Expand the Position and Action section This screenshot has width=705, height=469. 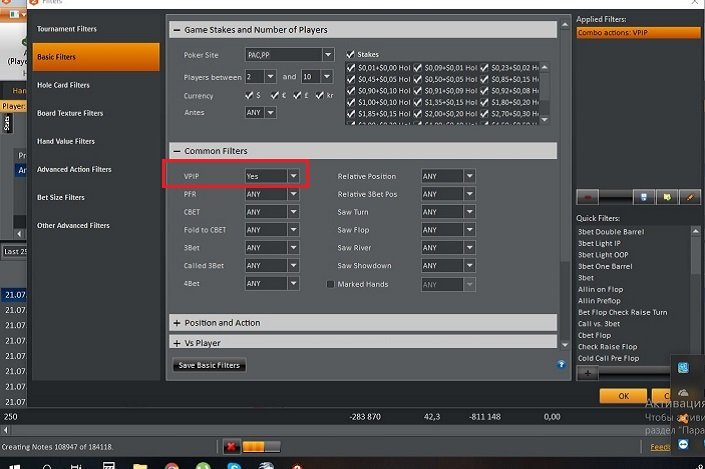[x=176, y=323]
